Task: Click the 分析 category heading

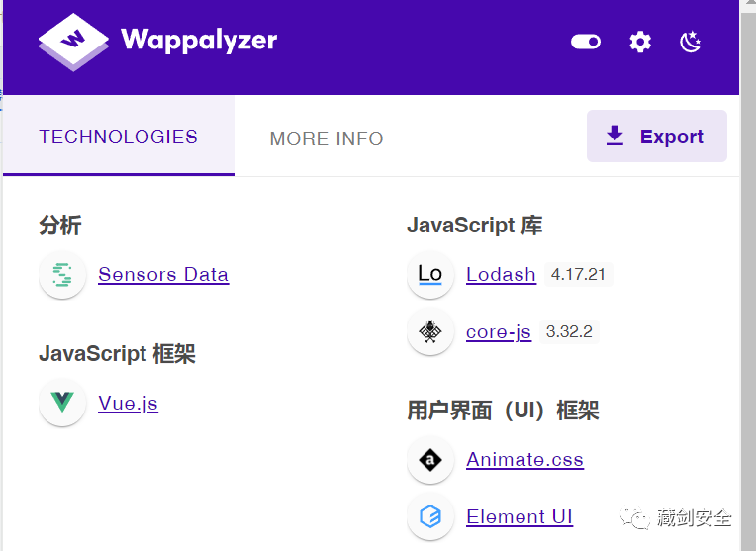Action: [x=60, y=226]
